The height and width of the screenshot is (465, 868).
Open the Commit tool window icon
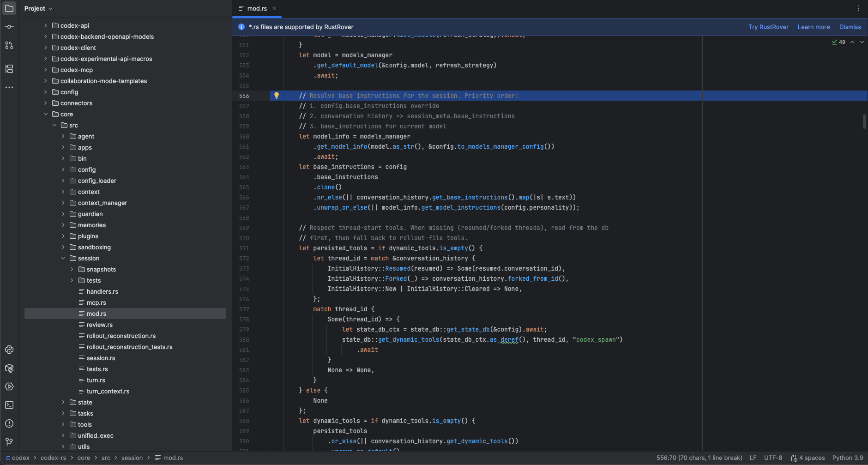coord(9,27)
